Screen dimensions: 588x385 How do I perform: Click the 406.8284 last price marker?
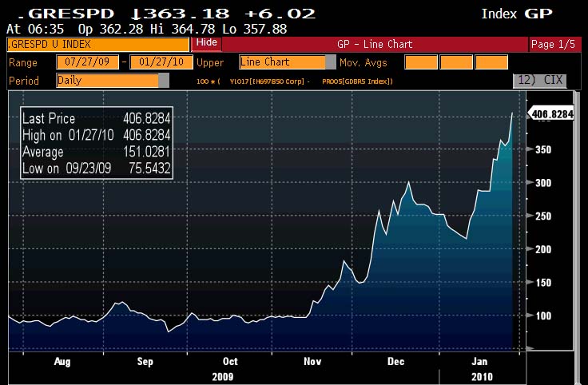click(553, 115)
